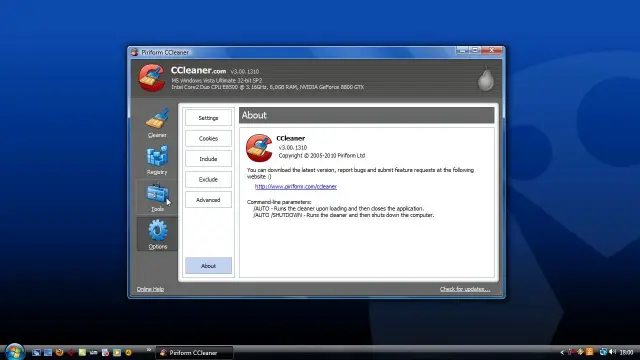Screen dimensions: 640x360
Task: Minimize the CCleaner window
Action: coord(462,50)
